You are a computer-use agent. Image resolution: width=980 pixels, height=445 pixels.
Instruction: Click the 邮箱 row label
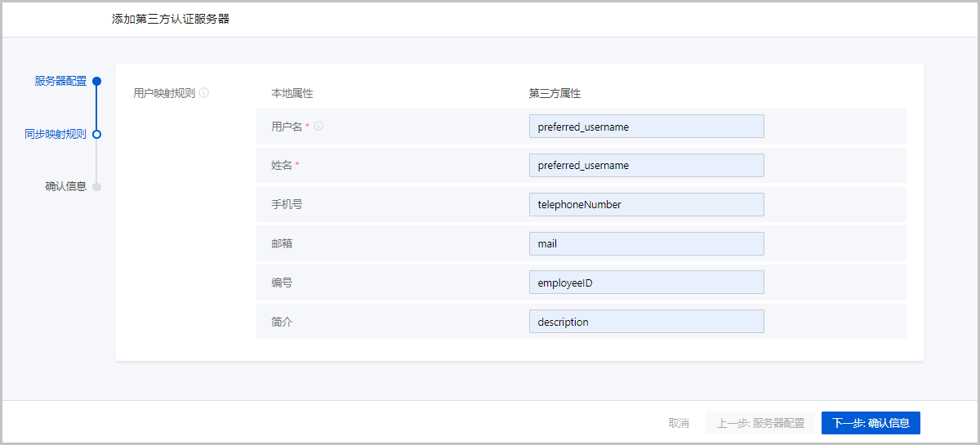282,243
